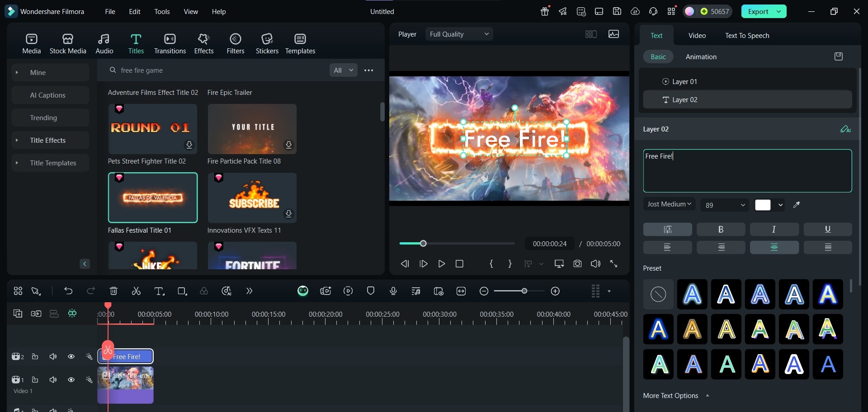This screenshot has width=868, height=412.
Task: Take a snapshot of the preview
Action: (x=577, y=264)
